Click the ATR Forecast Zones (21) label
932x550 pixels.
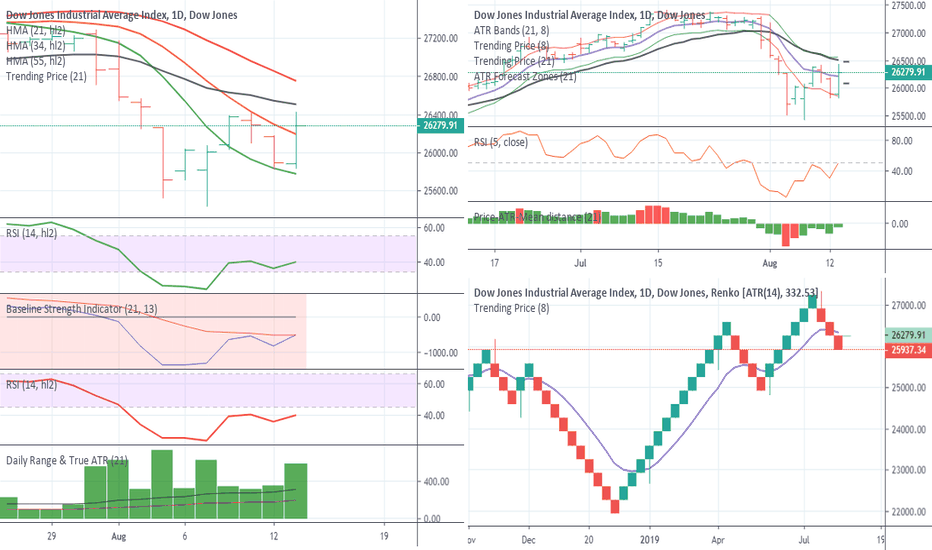525,76
